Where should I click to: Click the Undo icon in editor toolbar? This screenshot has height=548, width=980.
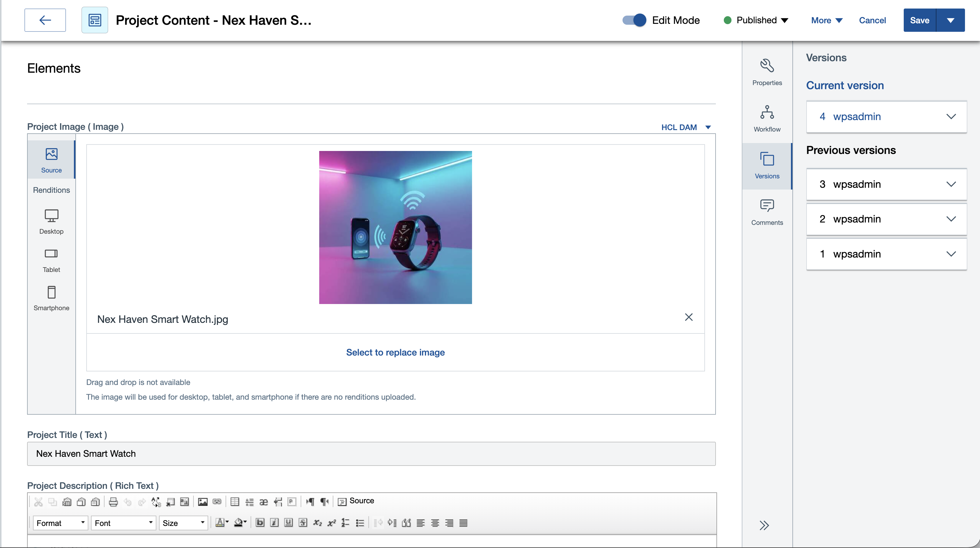click(128, 501)
